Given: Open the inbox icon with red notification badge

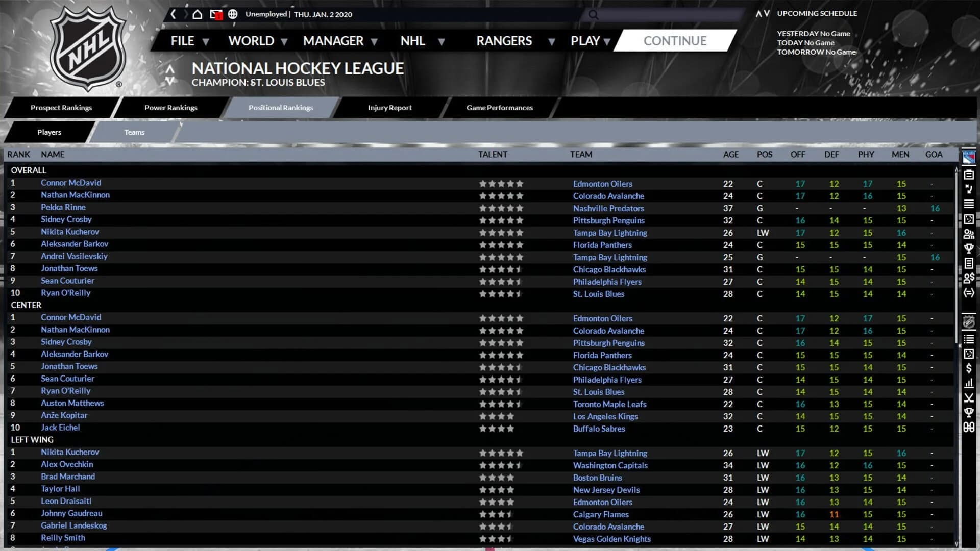Looking at the screenshot, I should 215,14.
